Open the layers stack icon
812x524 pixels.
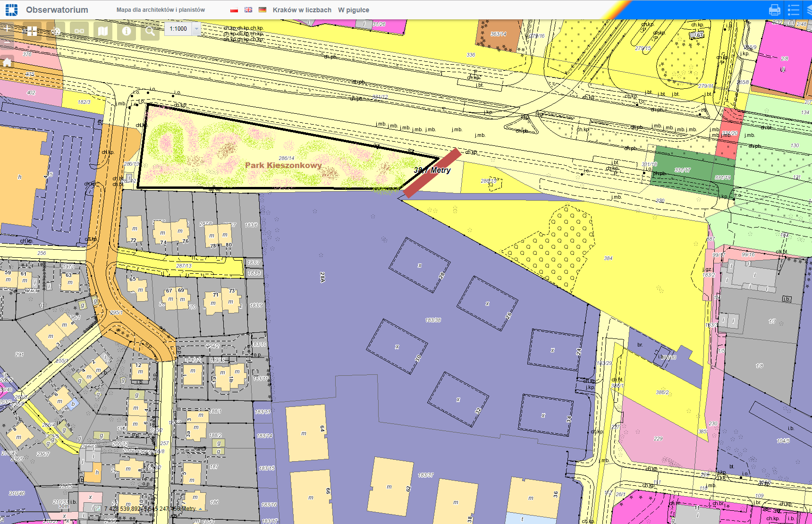808,10
